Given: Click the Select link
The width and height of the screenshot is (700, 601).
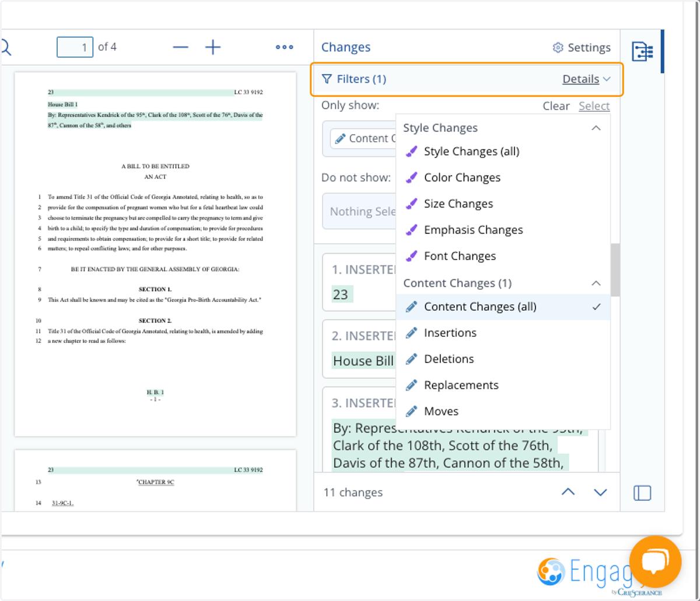Looking at the screenshot, I should (594, 106).
